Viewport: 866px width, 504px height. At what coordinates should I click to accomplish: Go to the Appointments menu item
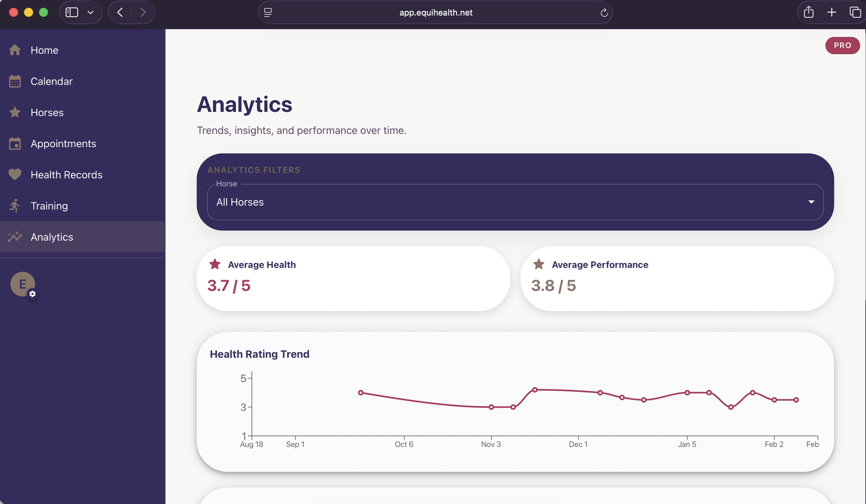click(x=63, y=144)
